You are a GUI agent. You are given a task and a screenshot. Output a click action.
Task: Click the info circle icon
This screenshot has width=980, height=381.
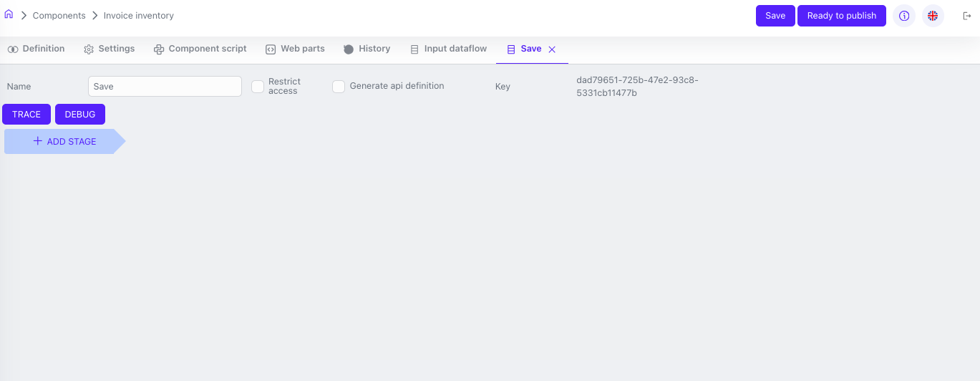click(x=903, y=16)
